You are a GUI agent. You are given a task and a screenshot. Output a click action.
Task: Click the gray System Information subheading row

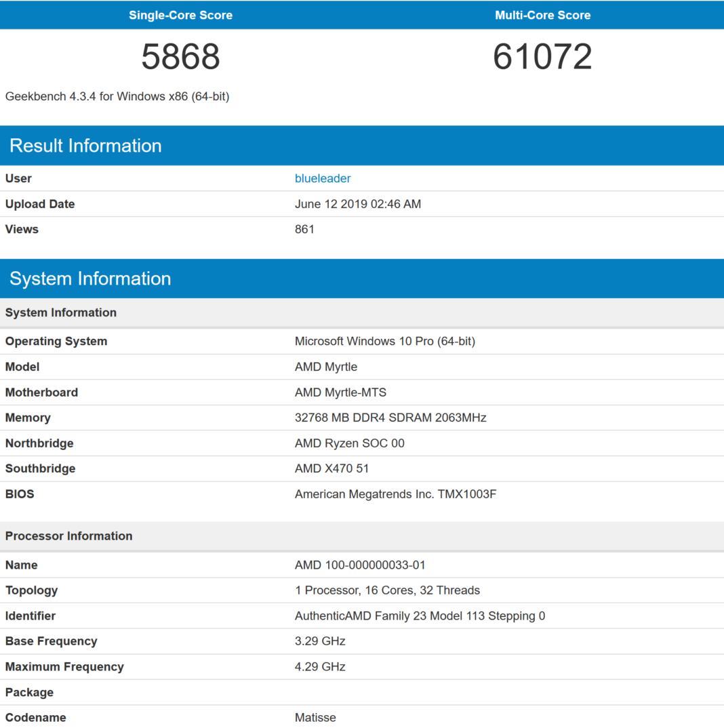[x=362, y=312]
